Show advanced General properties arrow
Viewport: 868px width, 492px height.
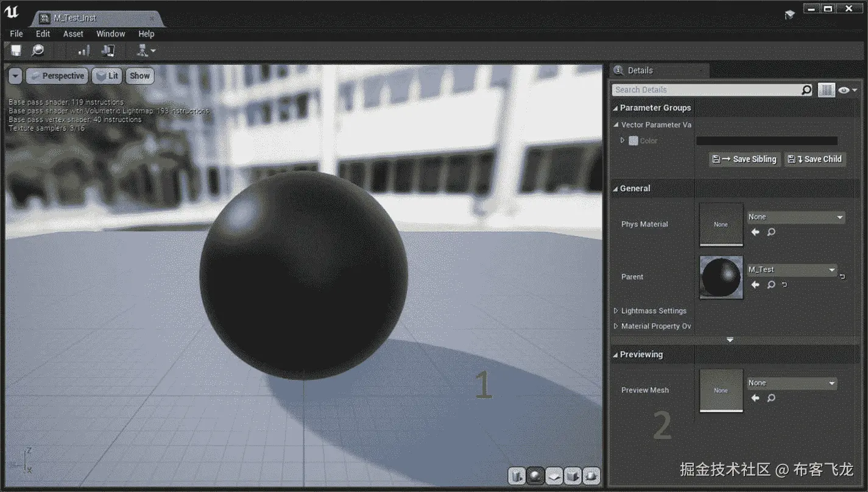click(730, 340)
